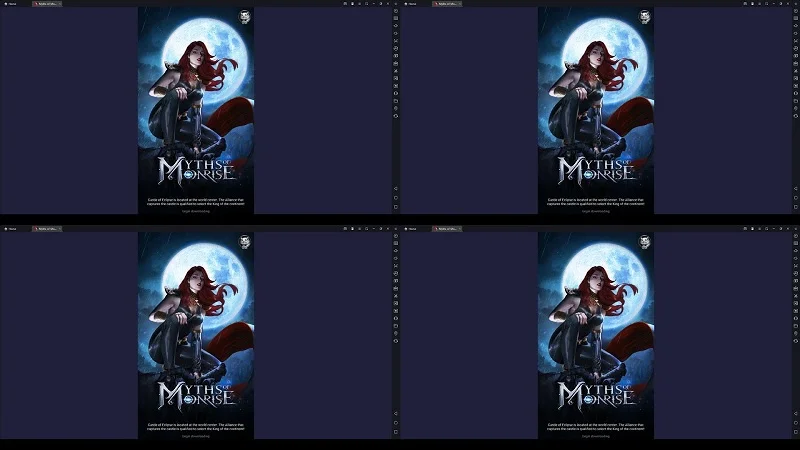Click studio badge logo in top-right game screen
The width and height of the screenshot is (800, 450).
(x=645, y=17)
